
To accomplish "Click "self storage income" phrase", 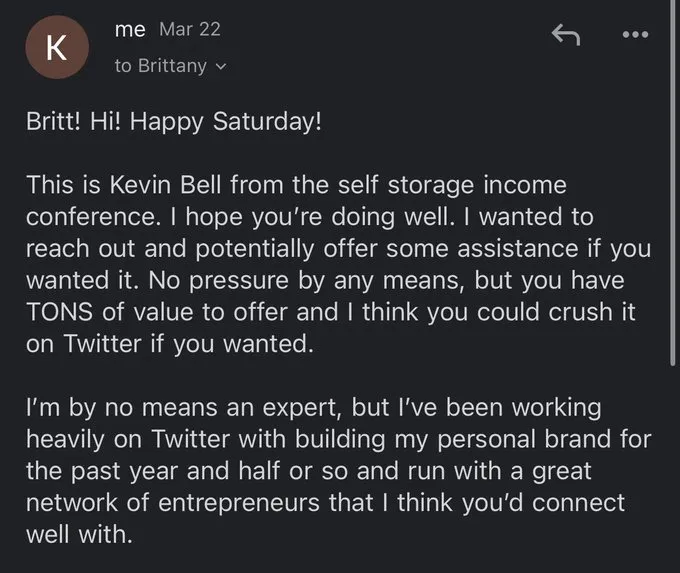I will pyautogui.click(x=452, y=185).
